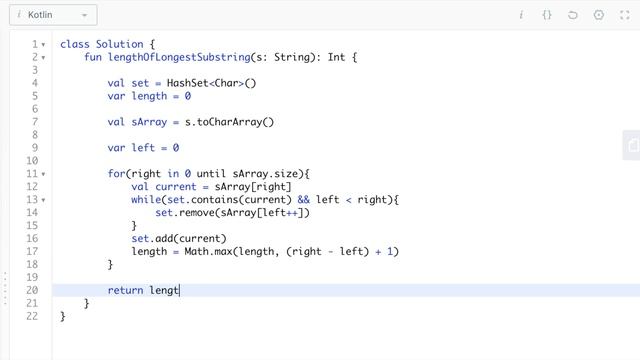Enter fullscreen editor mode icon
Image resolution: width=640 pixels, height=360 pixels.
point(624,15)
